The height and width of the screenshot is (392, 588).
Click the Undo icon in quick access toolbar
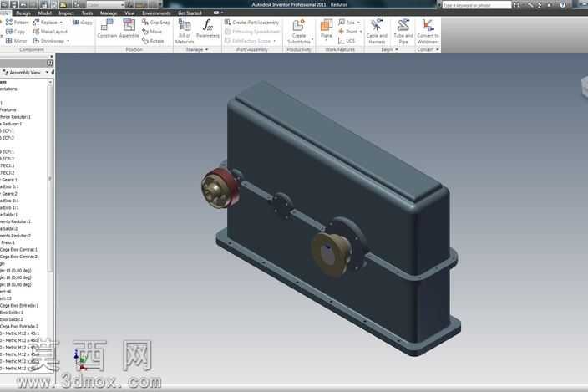click(x=23, y=4)
